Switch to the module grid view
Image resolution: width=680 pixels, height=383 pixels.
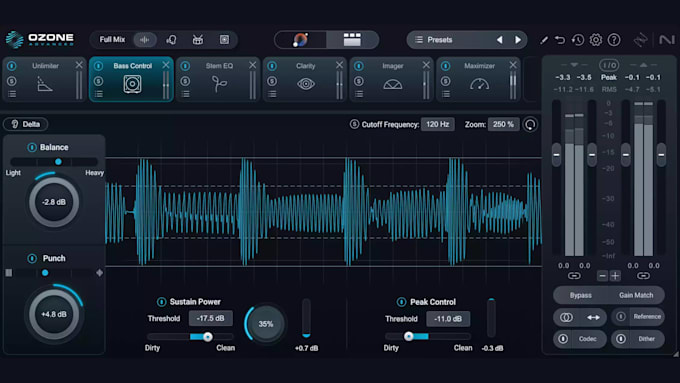(x=352, y=39)
